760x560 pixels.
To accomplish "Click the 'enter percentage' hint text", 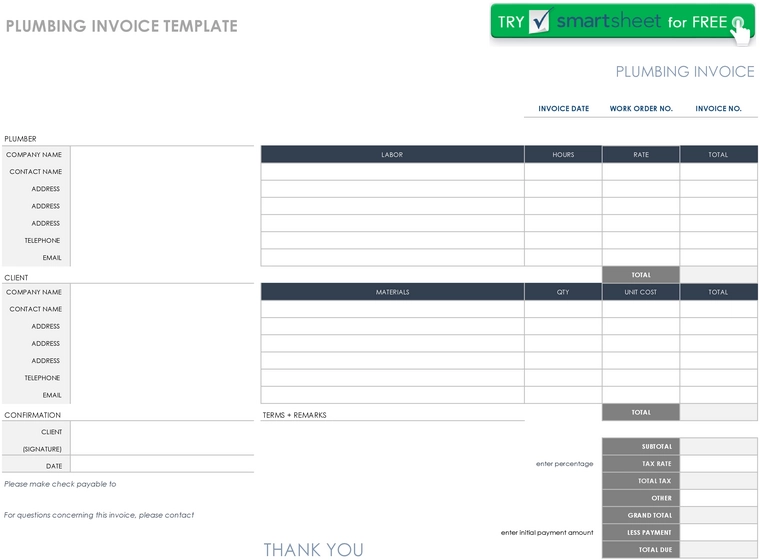I will 564,464.
